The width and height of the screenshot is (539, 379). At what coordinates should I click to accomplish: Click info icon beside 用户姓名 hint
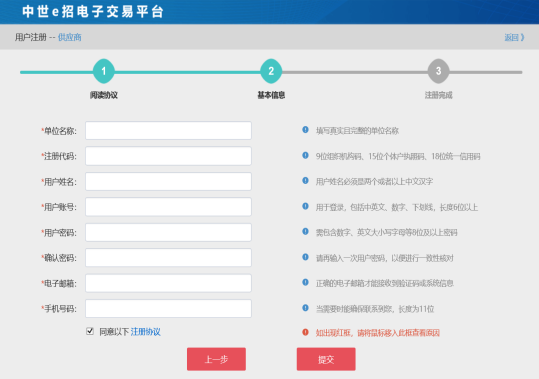click(x=305, y=180)
